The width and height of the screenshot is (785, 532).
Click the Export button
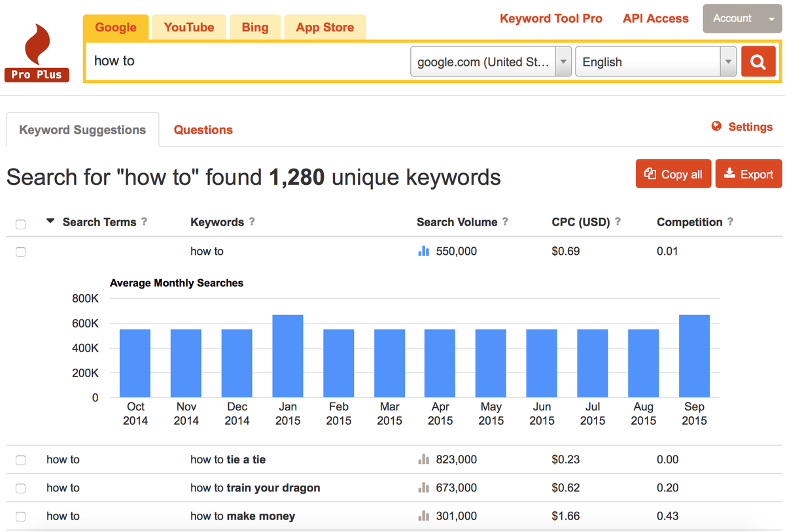point(748,174)
